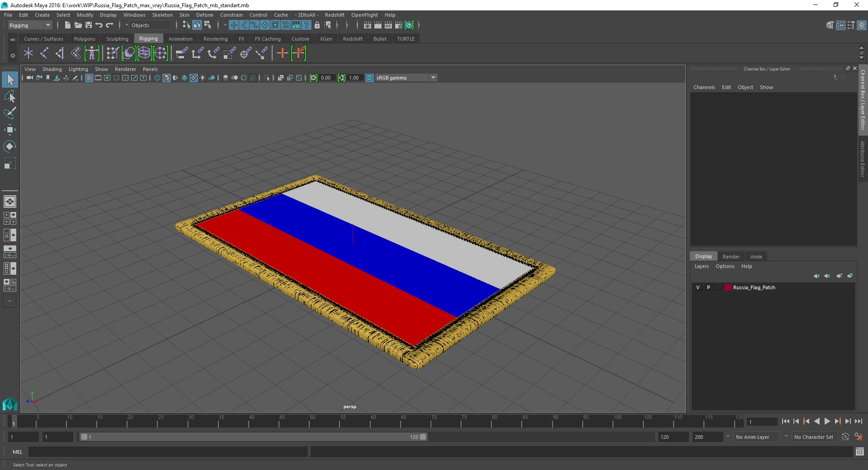Screen dimensions: 868x470
Task: Pick the Paint selection tool
Action: click(x=10, y=113)
